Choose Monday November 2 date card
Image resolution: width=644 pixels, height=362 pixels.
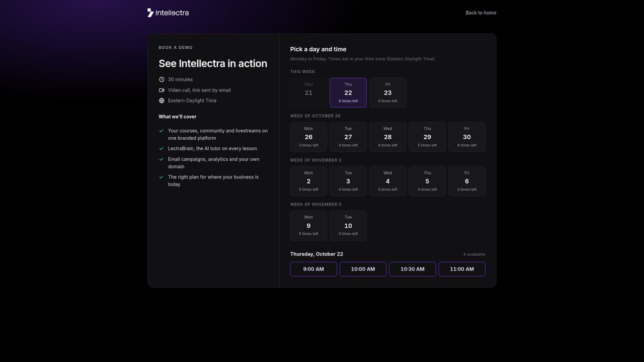[308, 181]
